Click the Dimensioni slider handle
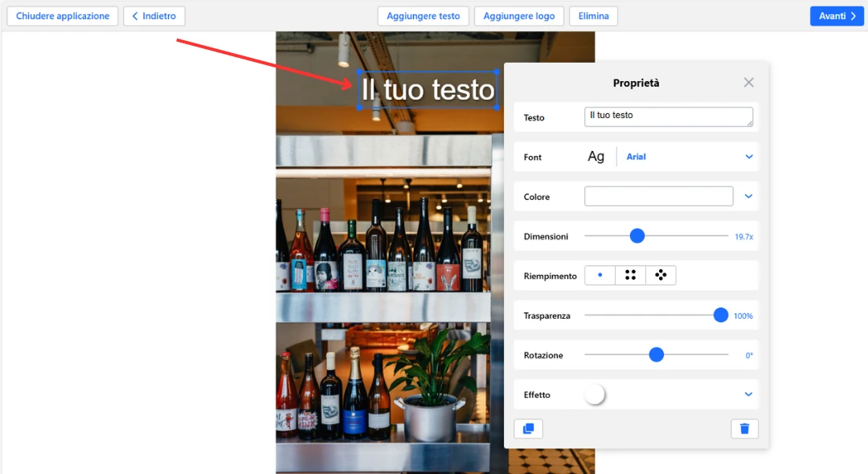This screenshot has width=868, height=474. (x=637, y=236)
